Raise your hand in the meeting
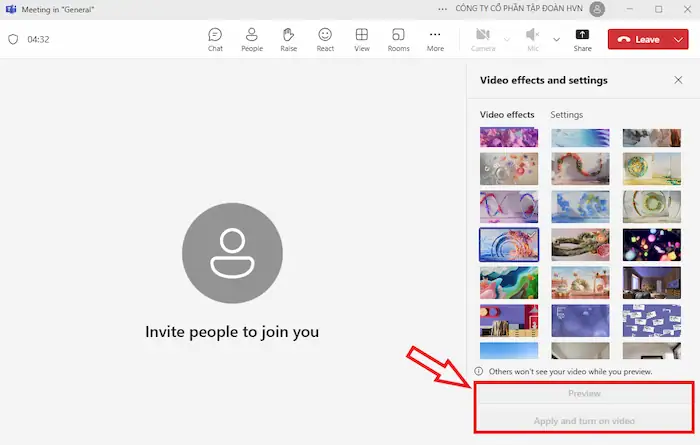 pos(289,39)
